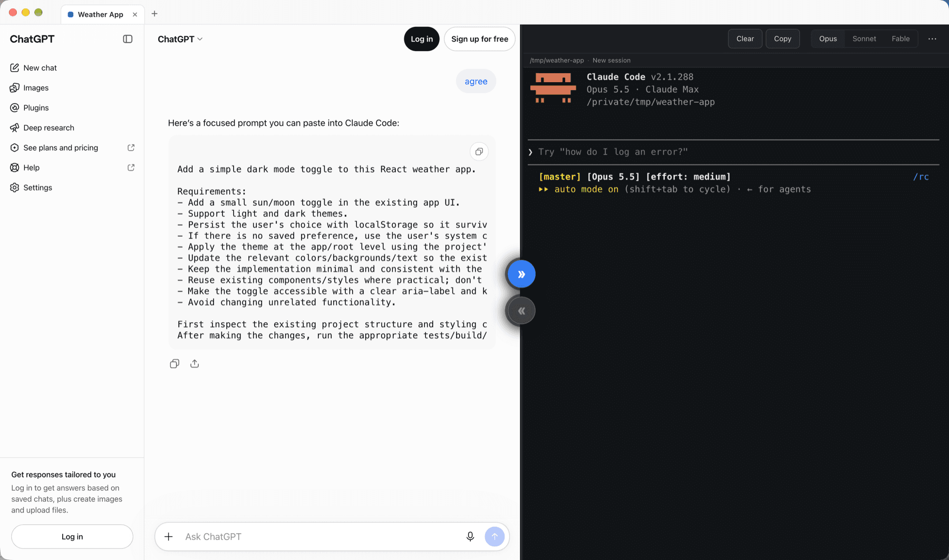This screenshot has height=560, width=949.
Task: Open the Help link in sidebar
Action: pos(31,168)
